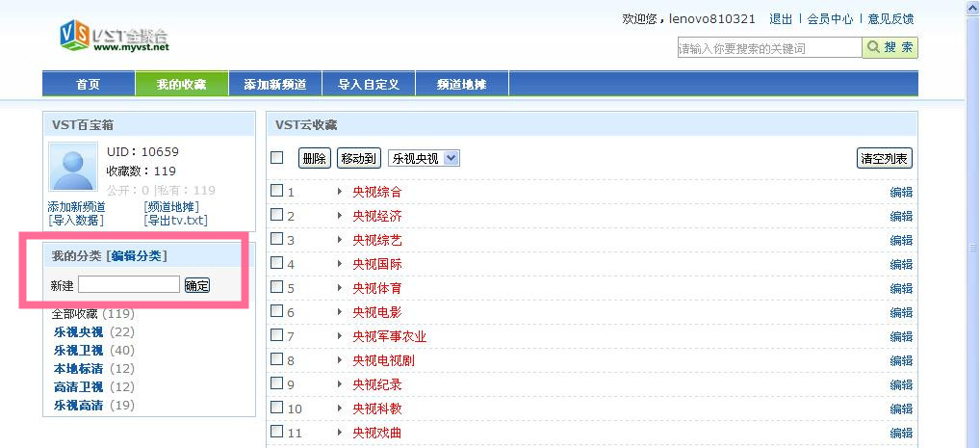This screenshot has height=448, width=980.
Task: Check the box for row 6 央视电影
Action: pyautogui.click(x=277, y=311)
